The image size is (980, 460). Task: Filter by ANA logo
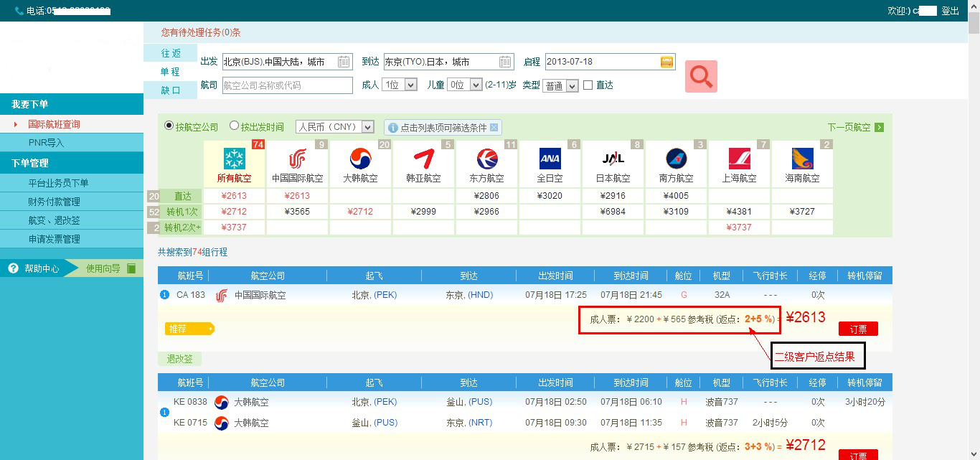pos(550,159)
